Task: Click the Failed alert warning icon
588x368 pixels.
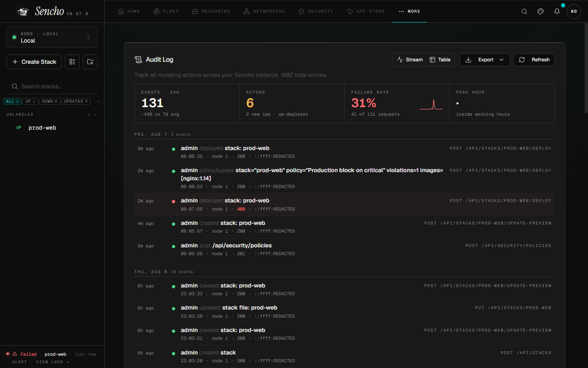Action: tap(15, 354)
